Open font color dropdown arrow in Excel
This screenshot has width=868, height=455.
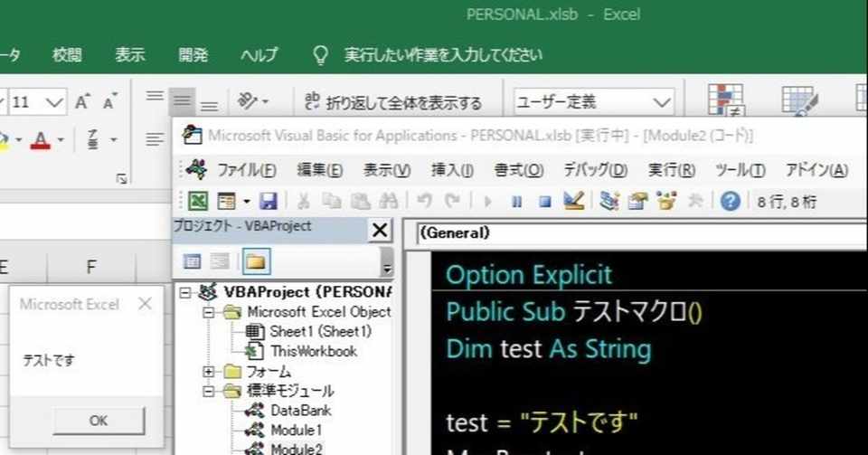(x=61, y=140)
